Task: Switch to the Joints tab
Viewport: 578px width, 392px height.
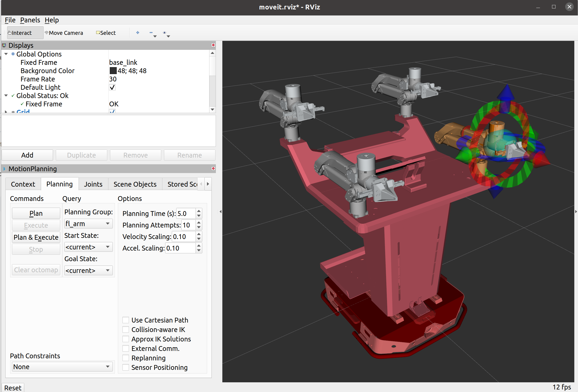Action: point(93,184)
